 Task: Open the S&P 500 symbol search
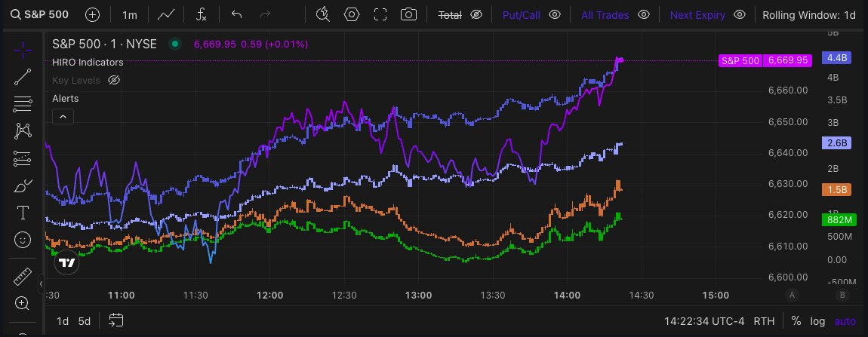tap(40, 15)
